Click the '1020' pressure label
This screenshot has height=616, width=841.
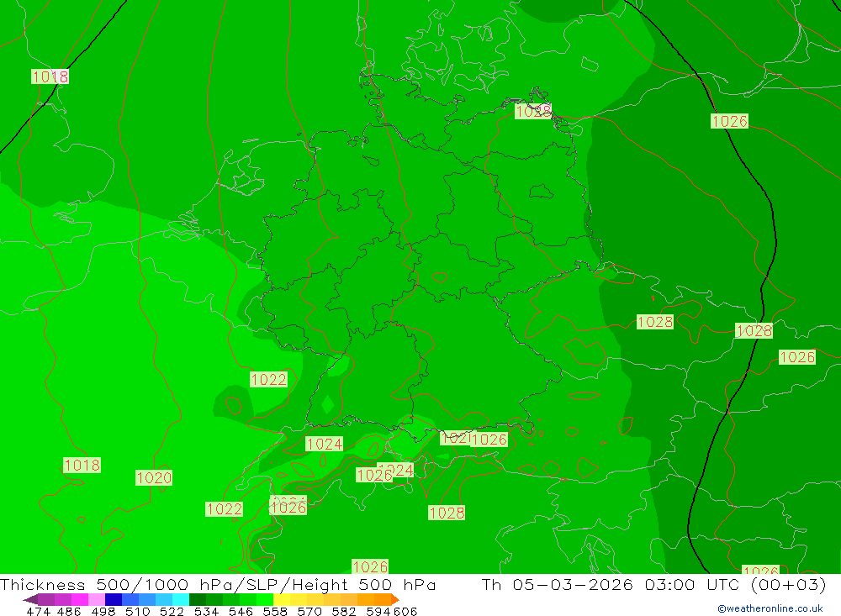(x=154, y=477)
